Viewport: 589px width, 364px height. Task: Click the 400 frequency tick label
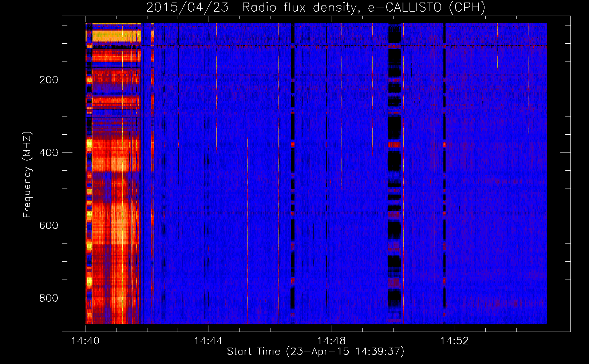pos(48,153)
